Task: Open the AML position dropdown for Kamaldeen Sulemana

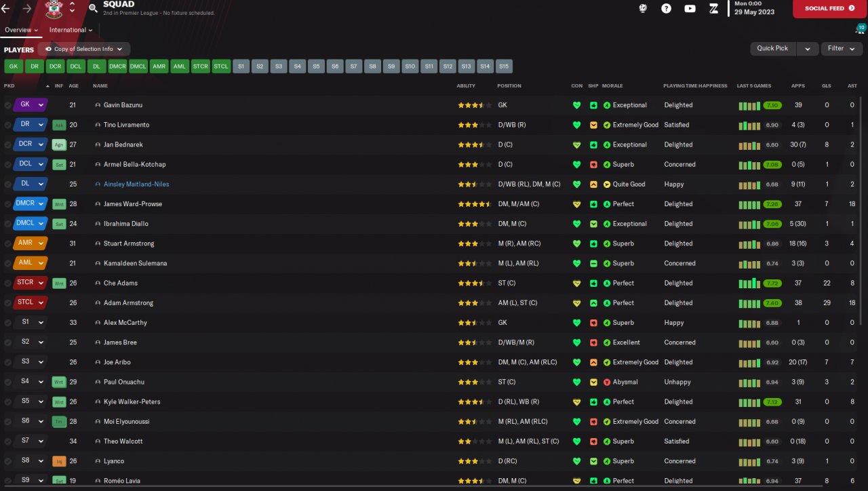Action: [x=30, y=263]
